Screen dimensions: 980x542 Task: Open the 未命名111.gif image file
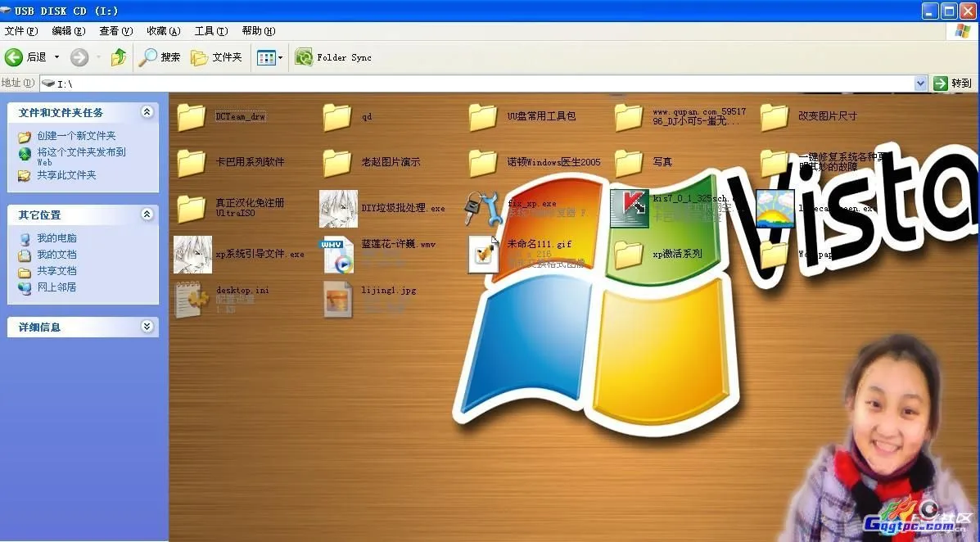483,254
